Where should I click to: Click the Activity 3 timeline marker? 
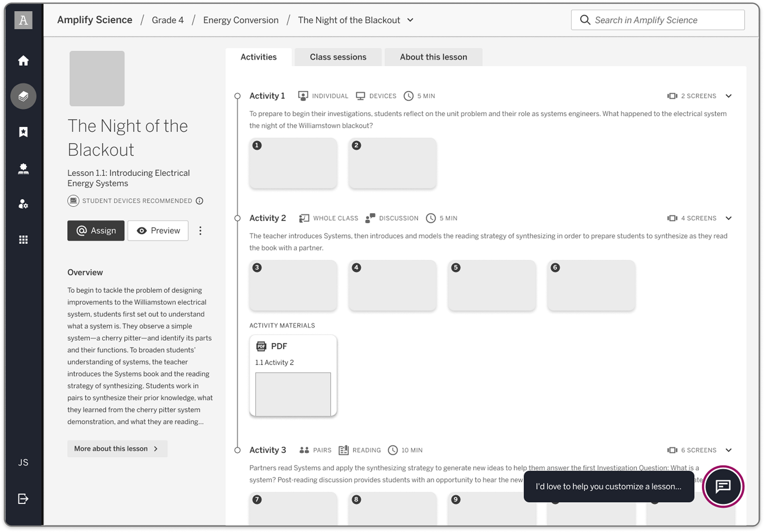(237, 450)
